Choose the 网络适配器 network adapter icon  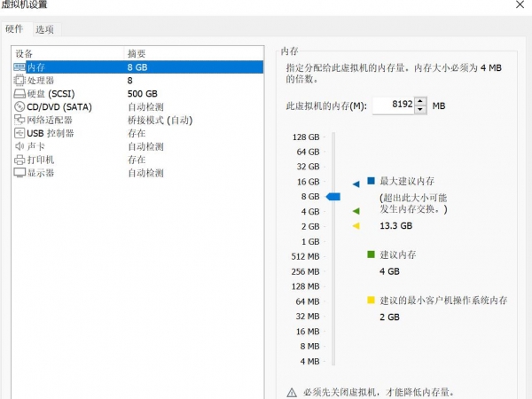(20, 120)
